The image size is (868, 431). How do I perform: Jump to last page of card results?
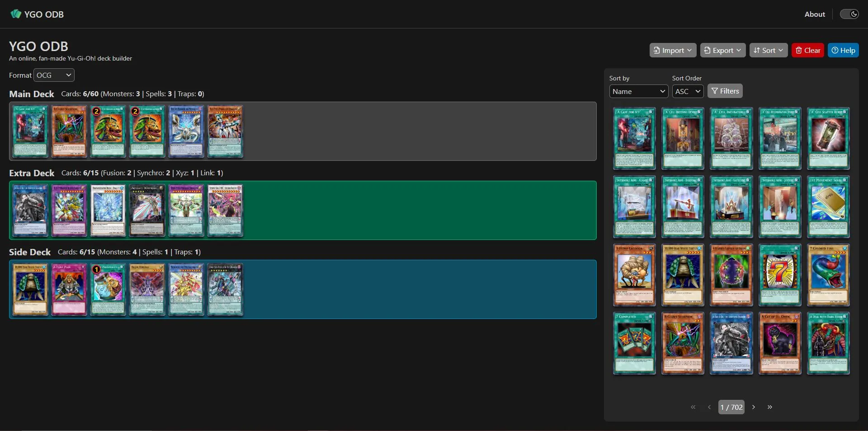(x=769, y=407)
